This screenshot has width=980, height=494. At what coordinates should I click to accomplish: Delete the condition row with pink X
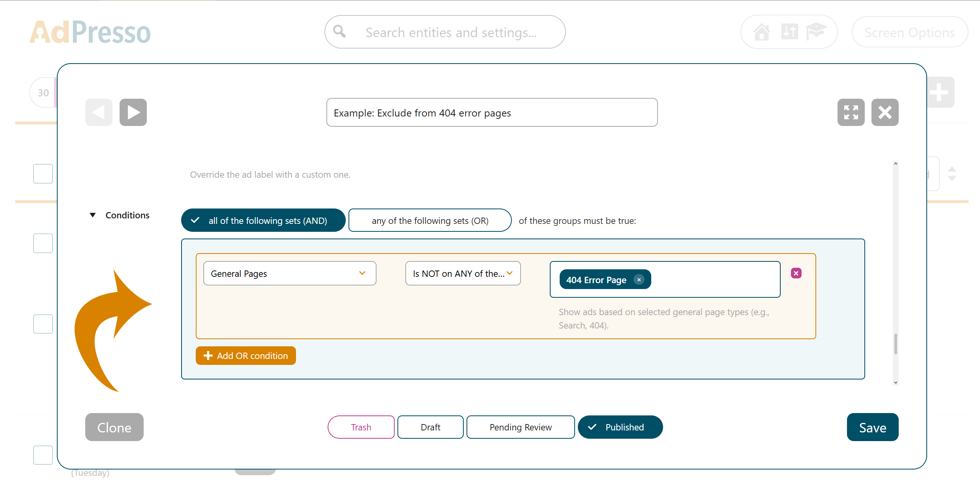pos(796,273)
